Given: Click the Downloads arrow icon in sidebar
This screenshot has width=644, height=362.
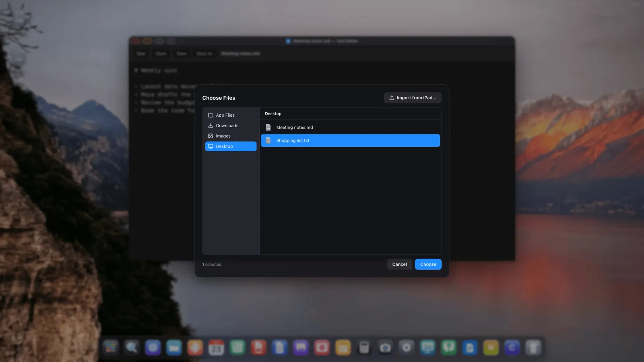Looking at the screenshot, I should (211, 125).
